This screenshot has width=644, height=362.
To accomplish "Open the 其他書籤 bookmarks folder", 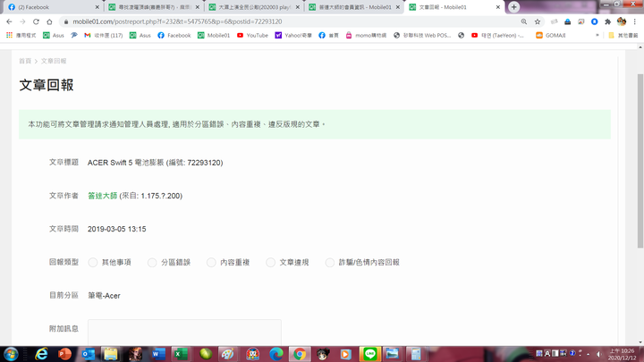I will 623,35.
